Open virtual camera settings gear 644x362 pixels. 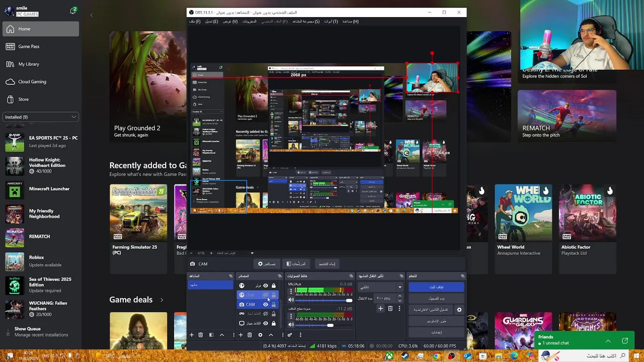click(459, 310)
